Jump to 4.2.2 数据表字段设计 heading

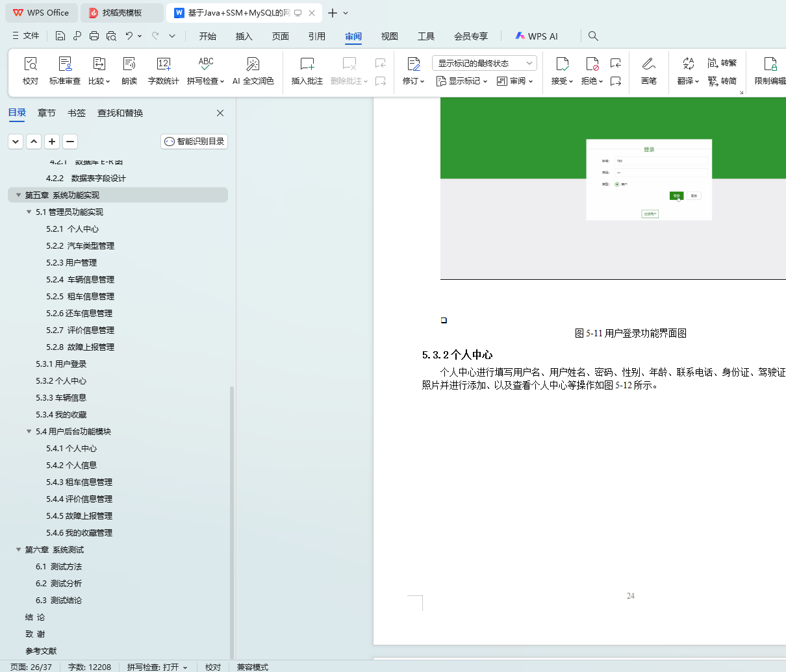coord(86,178)
